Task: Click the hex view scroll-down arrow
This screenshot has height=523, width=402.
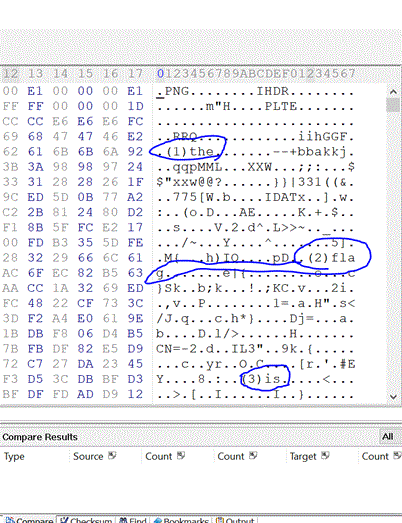Action: pos(393,397)
